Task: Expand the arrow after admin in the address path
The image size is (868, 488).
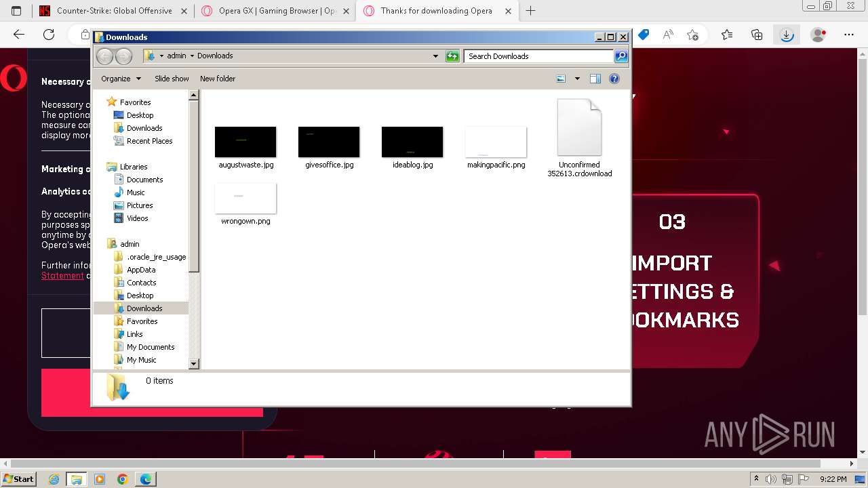Action: (x=192, y=56)
